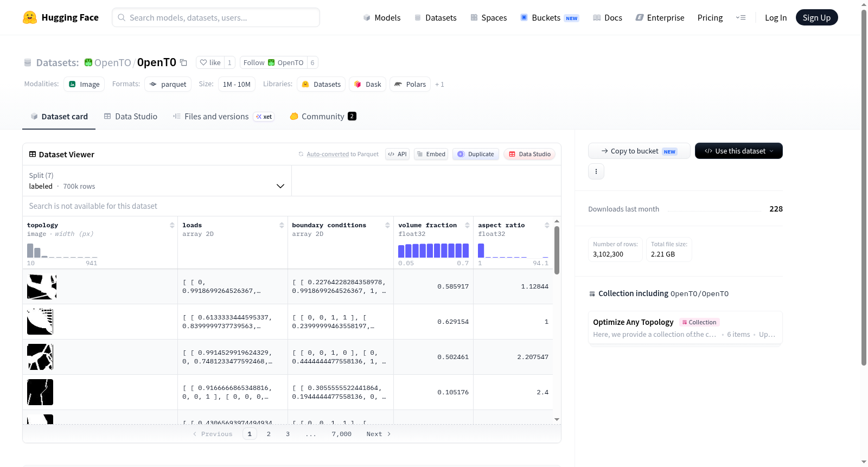Open the OpenTO organization link in title

coord(112,62)
